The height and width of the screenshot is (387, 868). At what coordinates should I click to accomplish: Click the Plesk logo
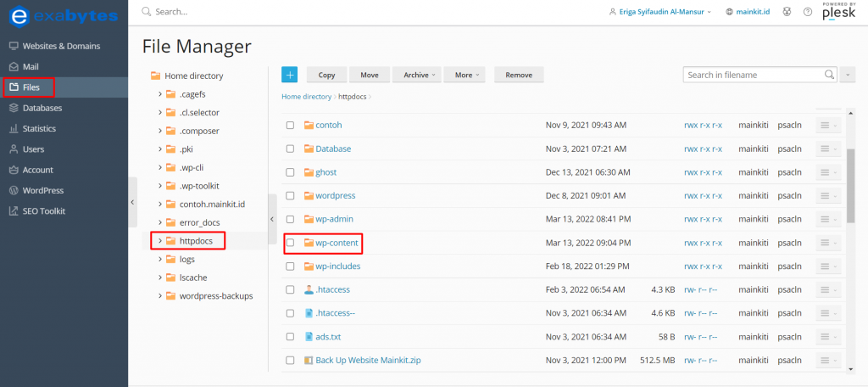click(839, 12)
